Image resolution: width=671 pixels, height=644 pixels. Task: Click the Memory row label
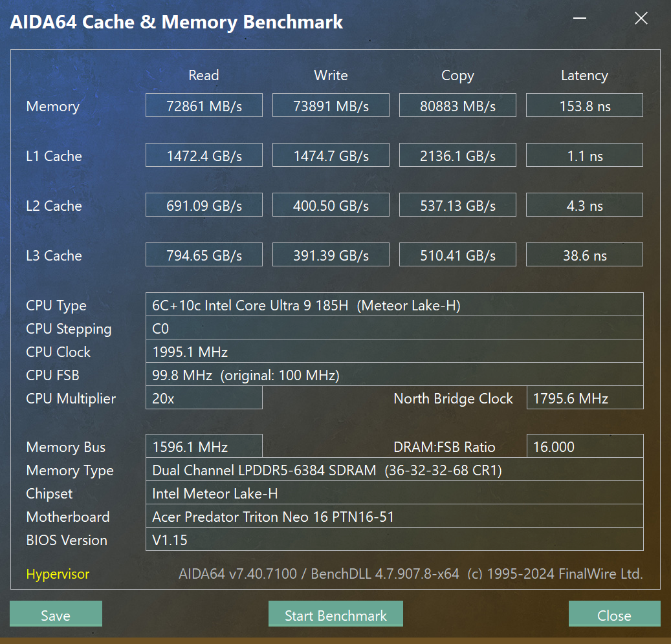[x=52, y=107]
